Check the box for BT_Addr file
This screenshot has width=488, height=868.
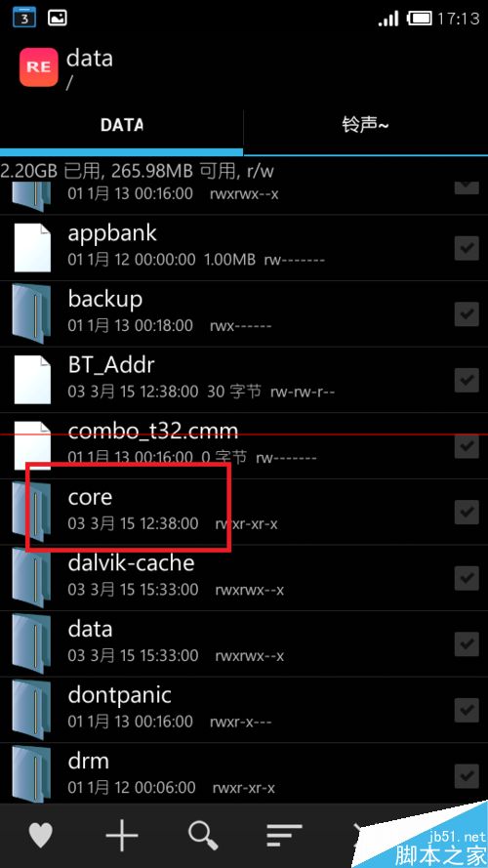pyautogui.click(x=467, y=381)
